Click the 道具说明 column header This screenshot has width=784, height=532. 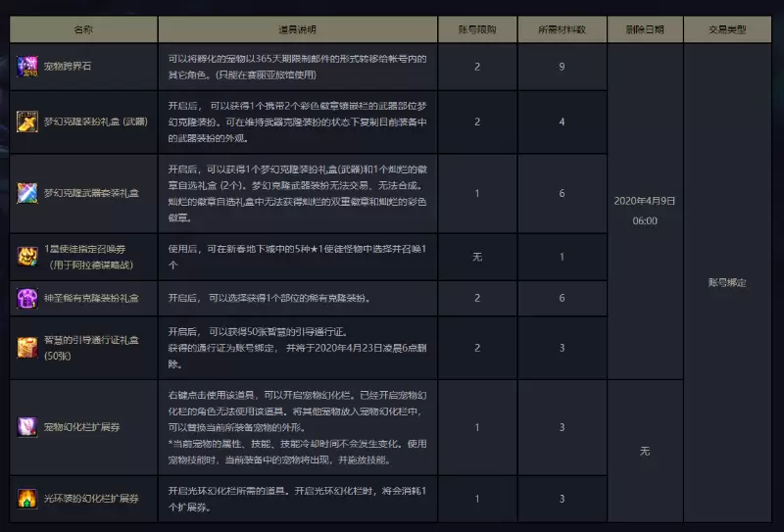coord(298,29)
